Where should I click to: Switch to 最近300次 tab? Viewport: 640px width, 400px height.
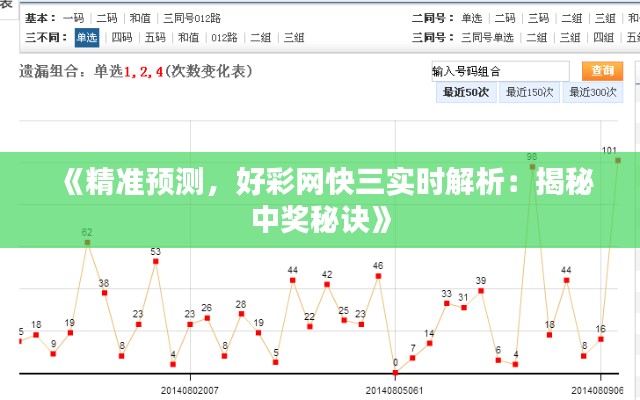click(x=593, y=92)
